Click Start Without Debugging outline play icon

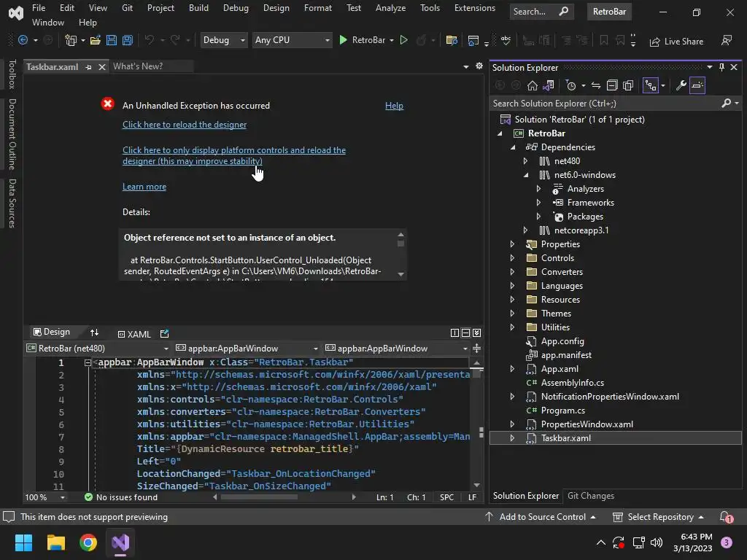click(x=403, y=41)
